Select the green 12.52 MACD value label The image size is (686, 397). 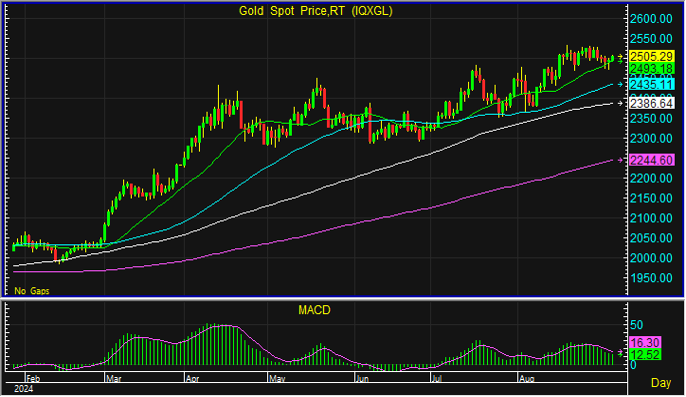click(645, 354)
